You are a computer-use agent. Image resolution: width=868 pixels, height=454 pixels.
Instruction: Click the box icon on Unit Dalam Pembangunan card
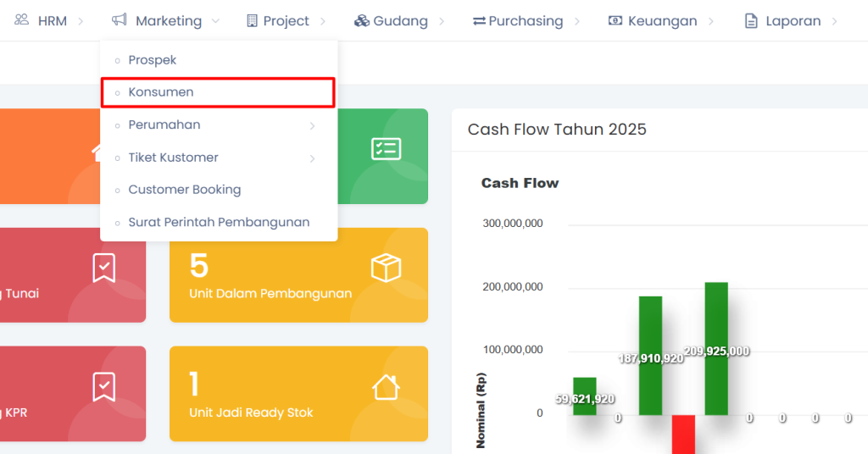pyautogui.click(x=386, y=269)
